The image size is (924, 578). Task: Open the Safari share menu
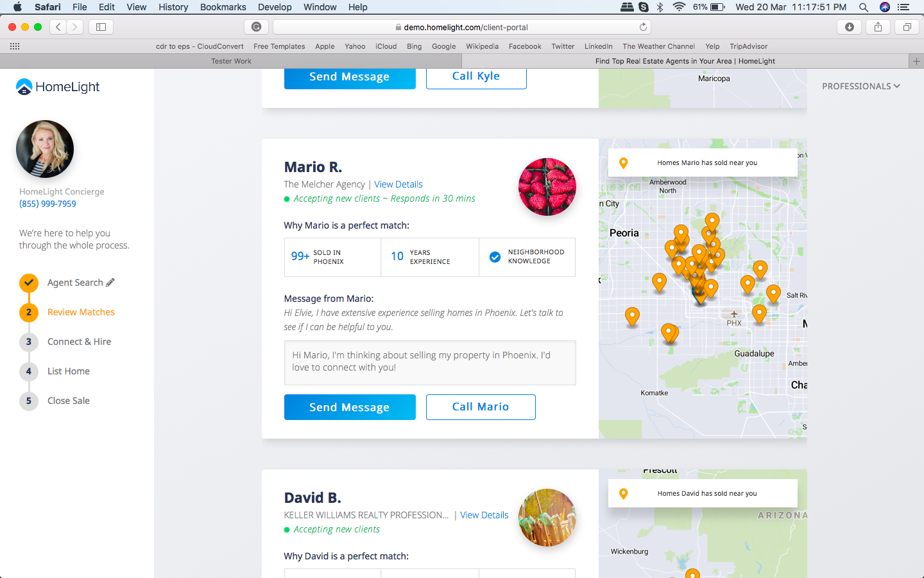pyautogui.click(x=878, y=27)
